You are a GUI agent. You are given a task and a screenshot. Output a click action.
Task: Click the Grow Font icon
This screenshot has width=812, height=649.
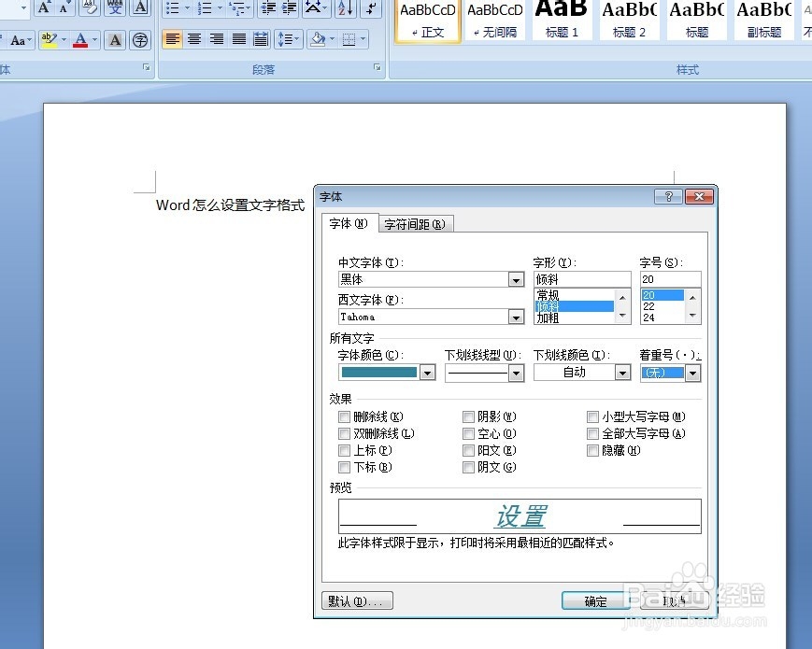click(44, 7)
